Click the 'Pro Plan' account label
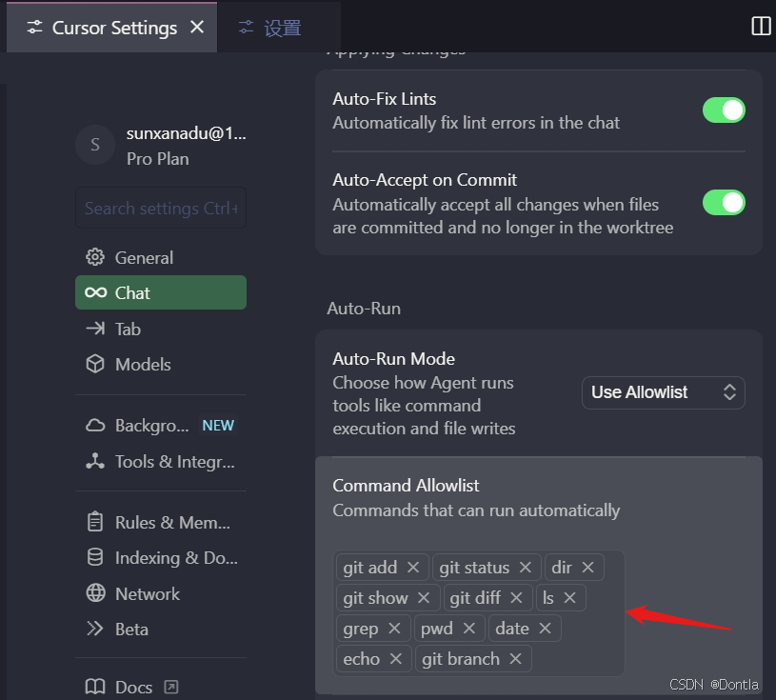Screen dimensions: 776x700 pos(158,159)
